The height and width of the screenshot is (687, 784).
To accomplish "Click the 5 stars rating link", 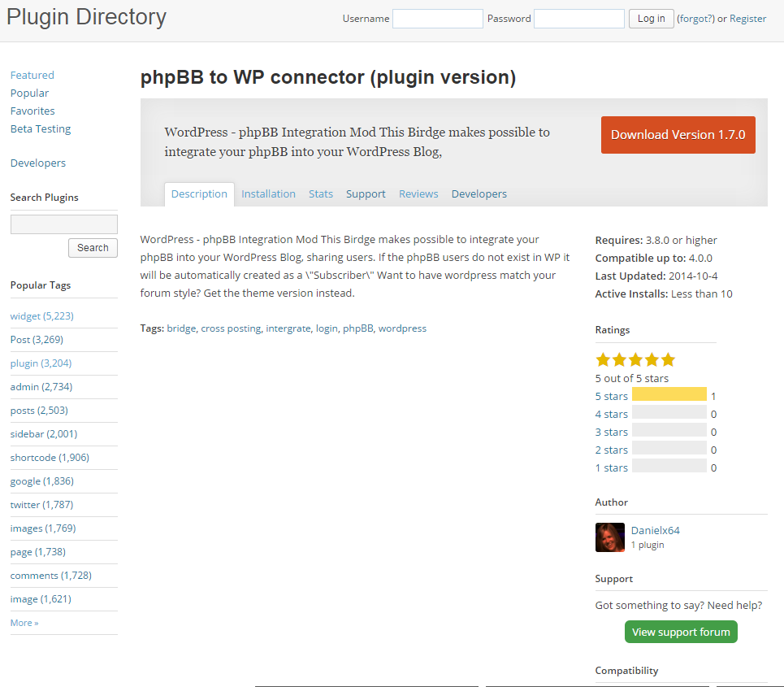I will (611, 396).
